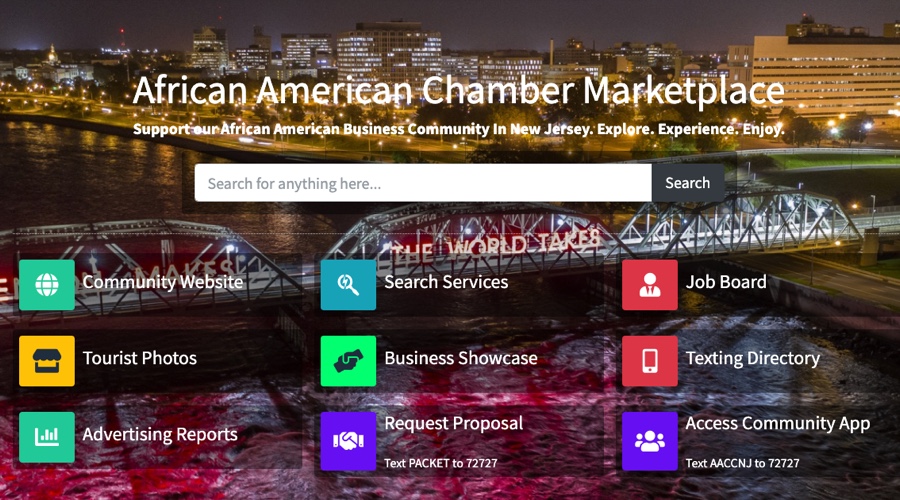Click the Search button

click(688, 183)
